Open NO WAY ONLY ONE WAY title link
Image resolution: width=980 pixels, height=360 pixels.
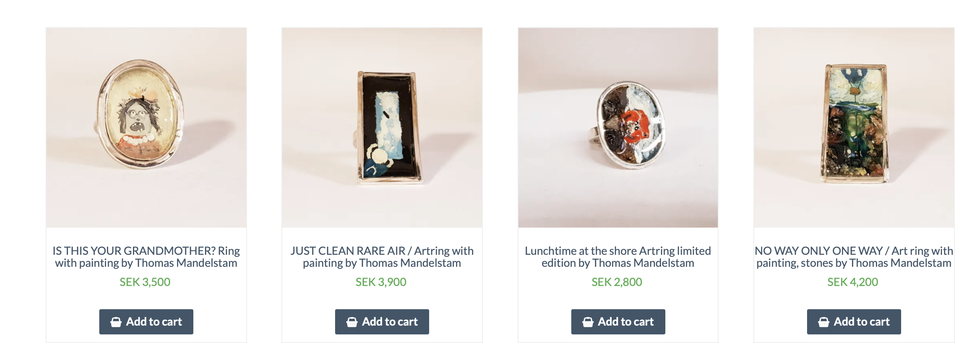click(854, 257)
